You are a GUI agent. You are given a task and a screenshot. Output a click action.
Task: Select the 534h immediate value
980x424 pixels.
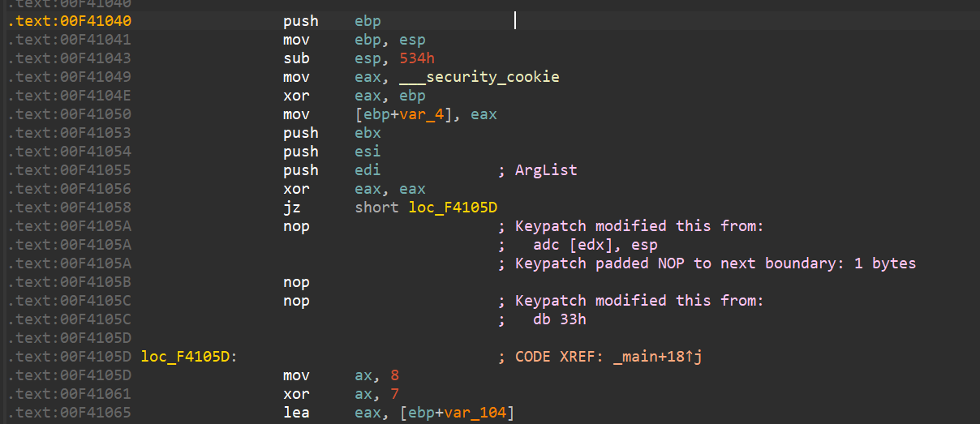click(x=419, y=58)
